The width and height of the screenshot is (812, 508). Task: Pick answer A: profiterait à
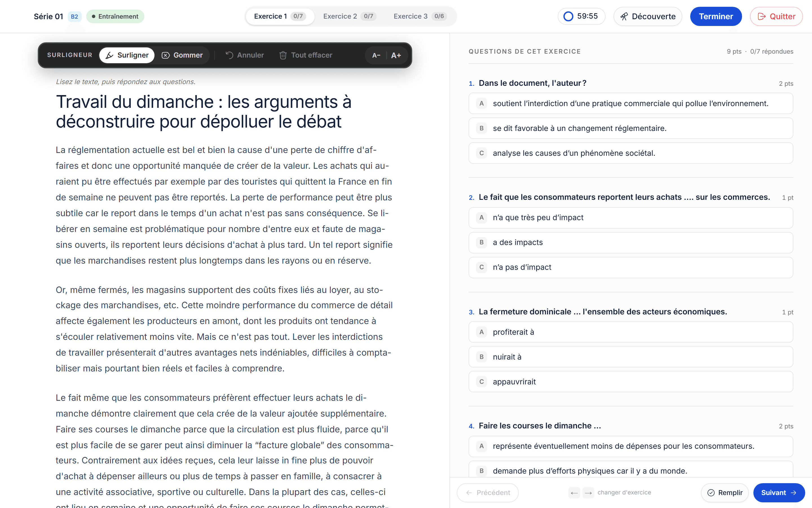tap(630, 332)
